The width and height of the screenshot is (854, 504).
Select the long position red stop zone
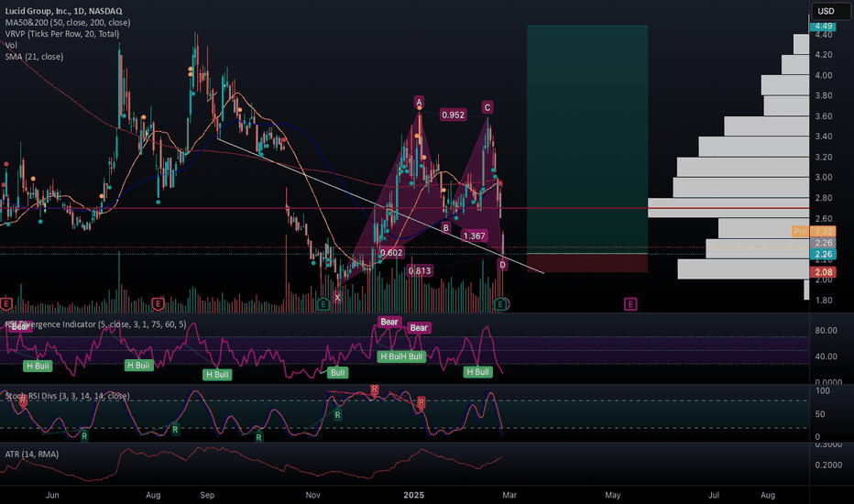(x=587, y=263)
